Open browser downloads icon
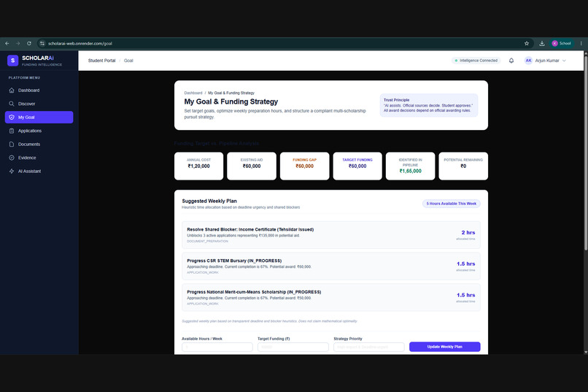Image resolution: width=588 pixels, height=392 pixels. (x=542, y=44)
